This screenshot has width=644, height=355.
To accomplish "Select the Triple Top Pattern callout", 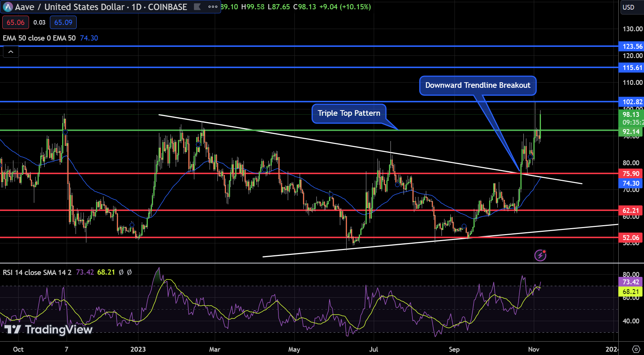I will tap(349, 113).
